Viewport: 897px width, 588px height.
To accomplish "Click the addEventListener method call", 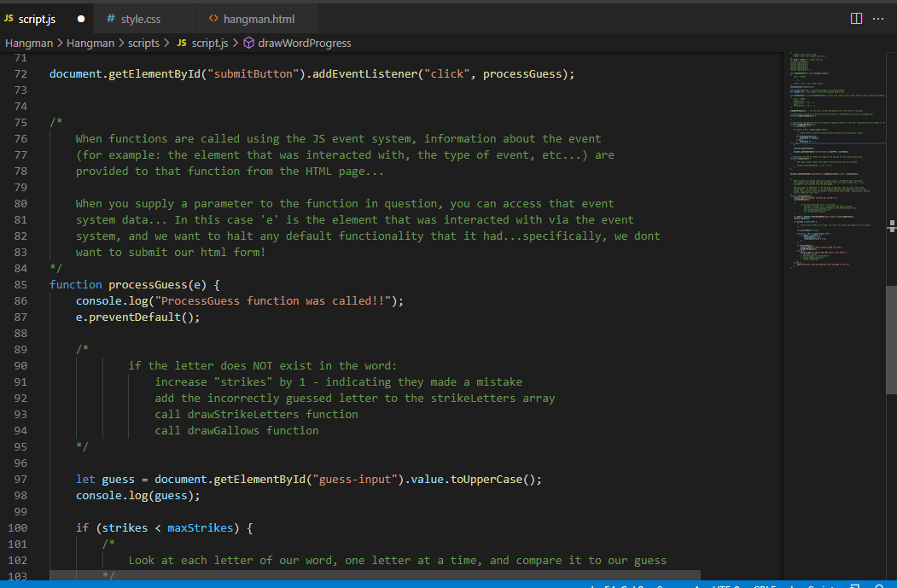I will click(x=364, y=74).
